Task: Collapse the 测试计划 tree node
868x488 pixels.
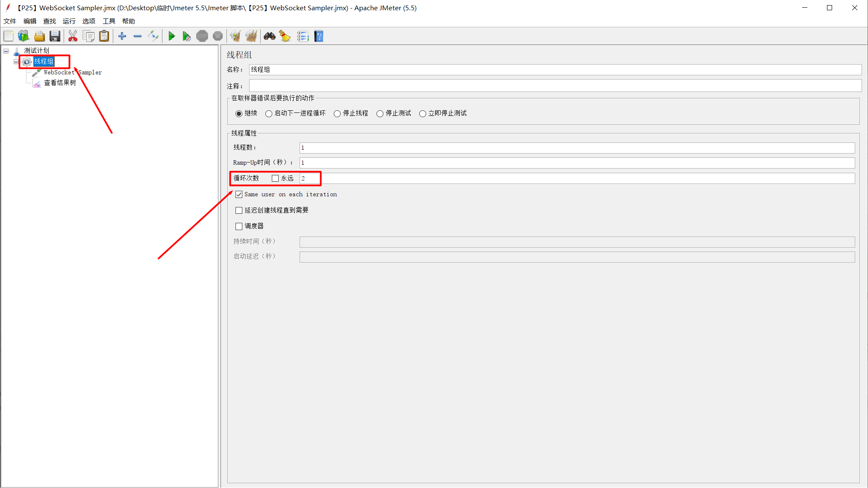Action: (x=6, y=51)
